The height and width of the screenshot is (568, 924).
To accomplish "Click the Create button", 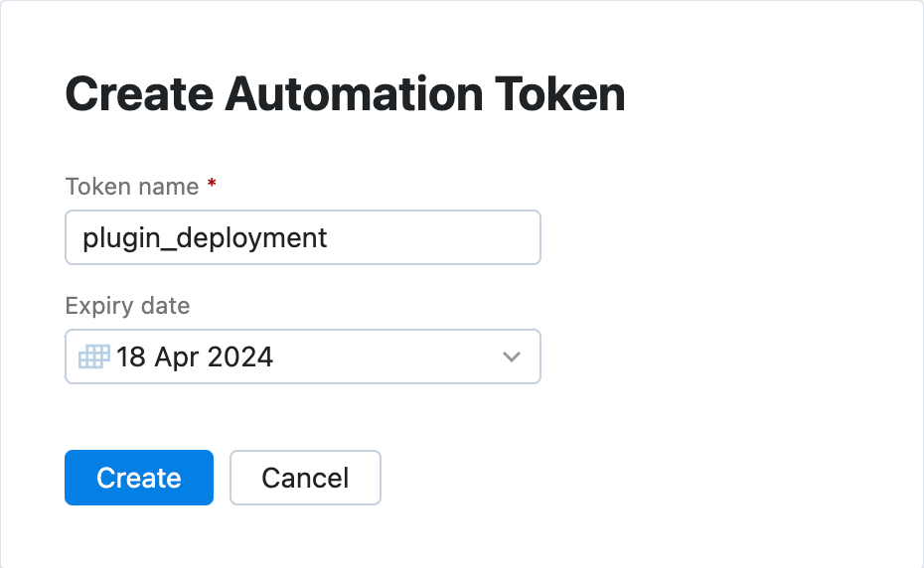I will (x=139, y=478).
